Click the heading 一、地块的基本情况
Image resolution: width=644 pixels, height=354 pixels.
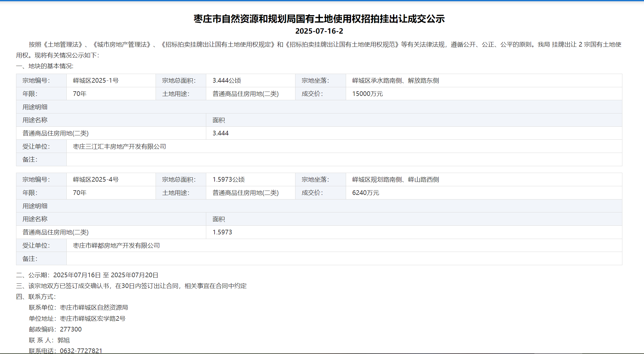pos(45,66)
